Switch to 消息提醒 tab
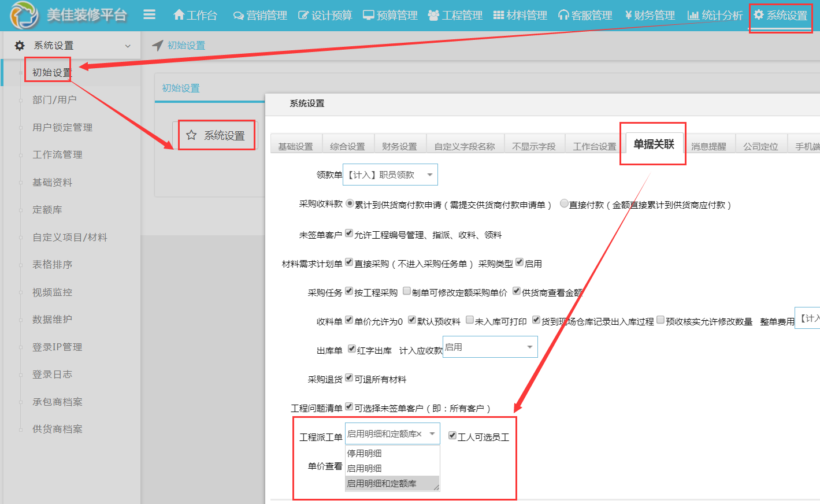Screen dimensions: 820x504 tap(708, 146)
